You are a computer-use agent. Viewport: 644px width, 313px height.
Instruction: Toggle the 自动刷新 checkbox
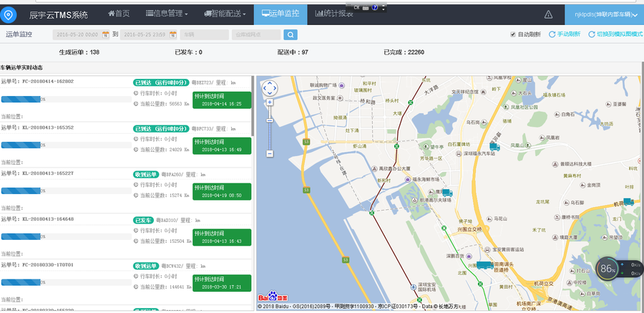512,34
